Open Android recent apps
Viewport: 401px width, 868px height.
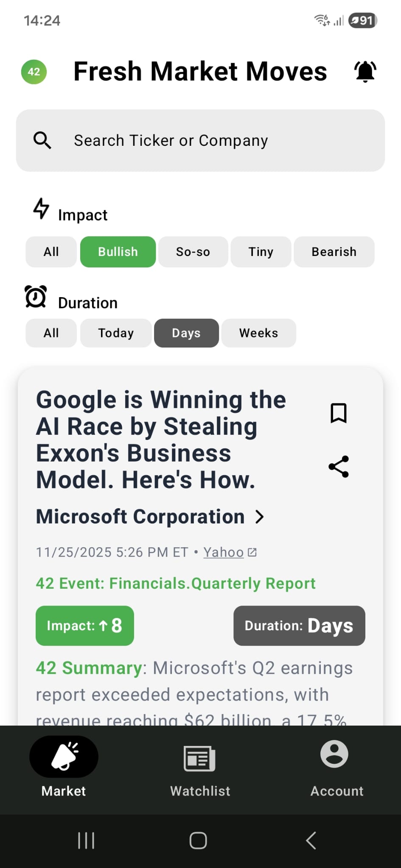tap(86, 840)
